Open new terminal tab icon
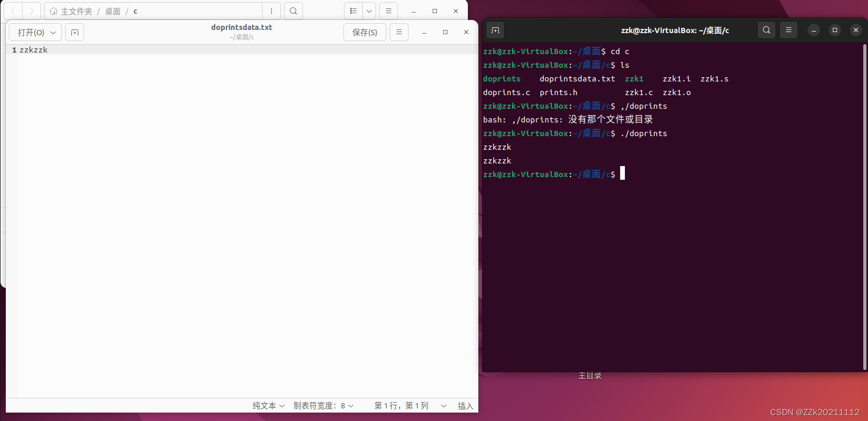Screen dimensions: 868x421 point(495,30)
